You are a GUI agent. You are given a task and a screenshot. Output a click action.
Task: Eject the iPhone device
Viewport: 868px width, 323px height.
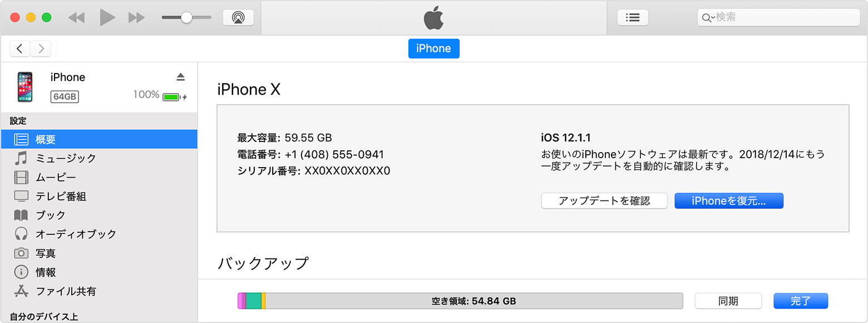[180, 77]
